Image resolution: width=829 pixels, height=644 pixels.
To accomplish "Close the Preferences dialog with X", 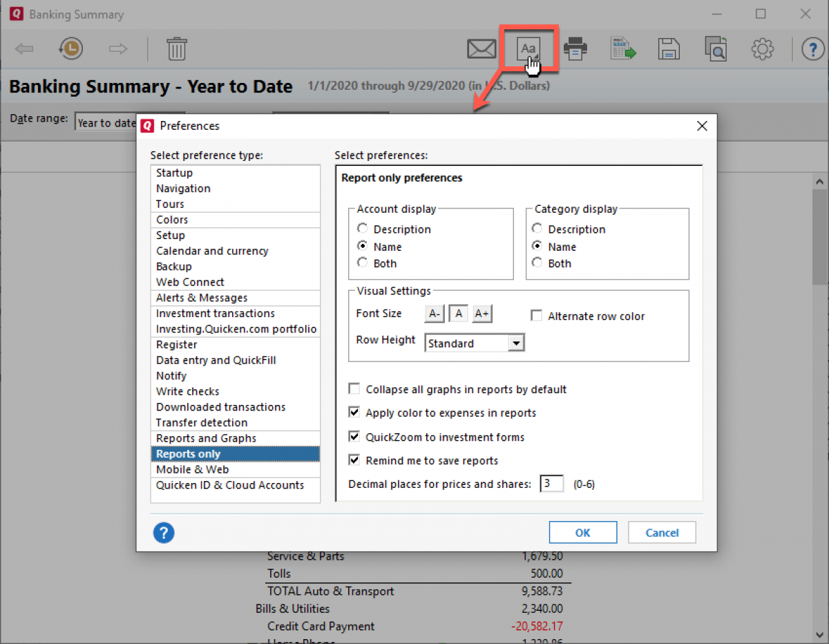I will (x=702, y=126).
